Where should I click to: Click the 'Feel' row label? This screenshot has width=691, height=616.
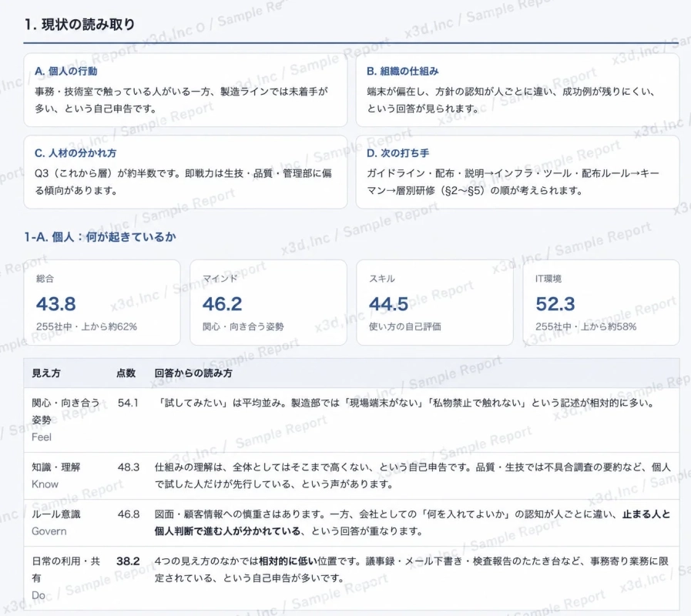(x=42, y=437)
